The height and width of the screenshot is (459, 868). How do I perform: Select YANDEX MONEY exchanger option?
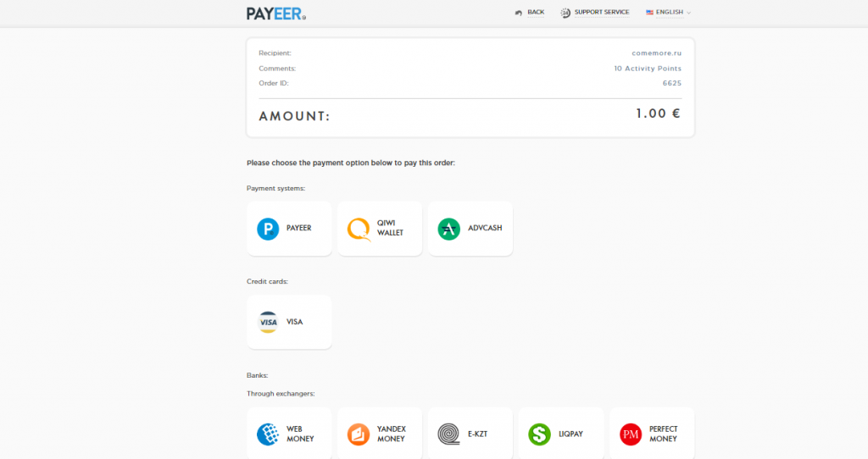380,434
